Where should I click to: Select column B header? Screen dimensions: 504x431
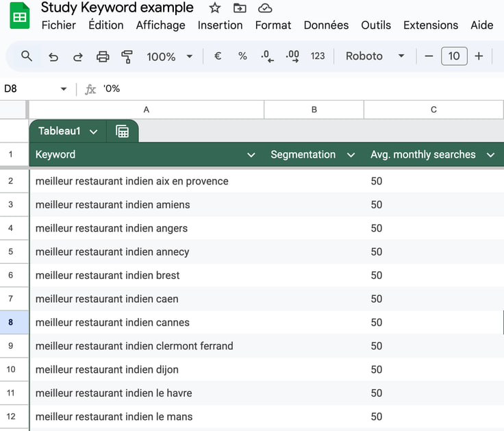pos(314,110)
